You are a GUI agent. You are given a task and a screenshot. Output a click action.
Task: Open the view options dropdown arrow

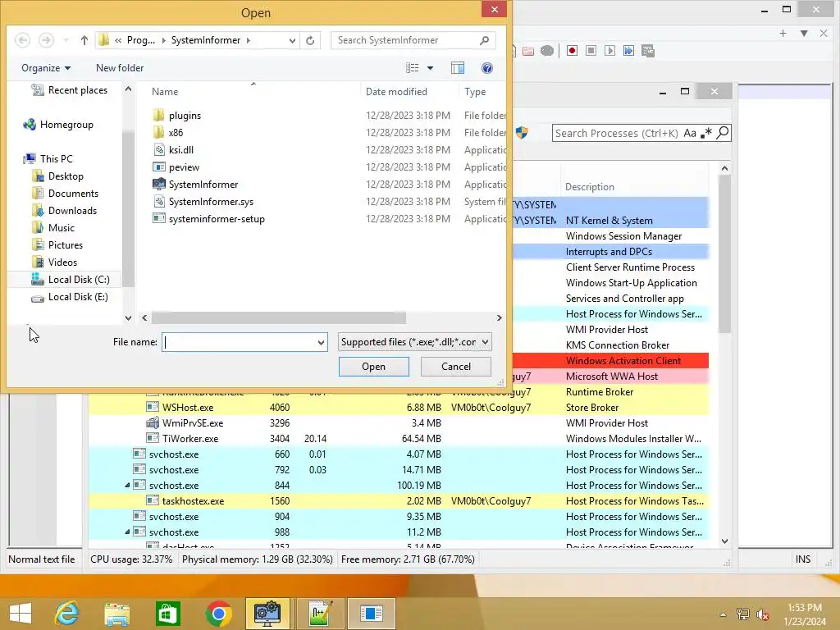430,68
